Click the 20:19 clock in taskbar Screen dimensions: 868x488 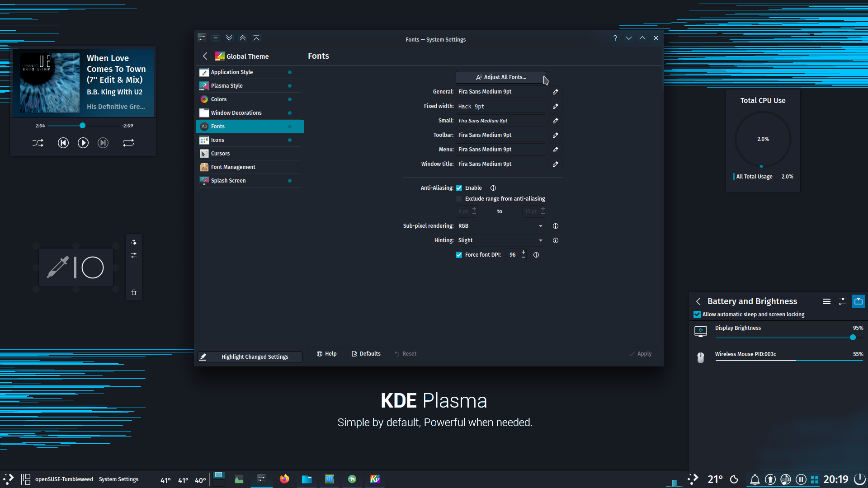click(836, 479)
